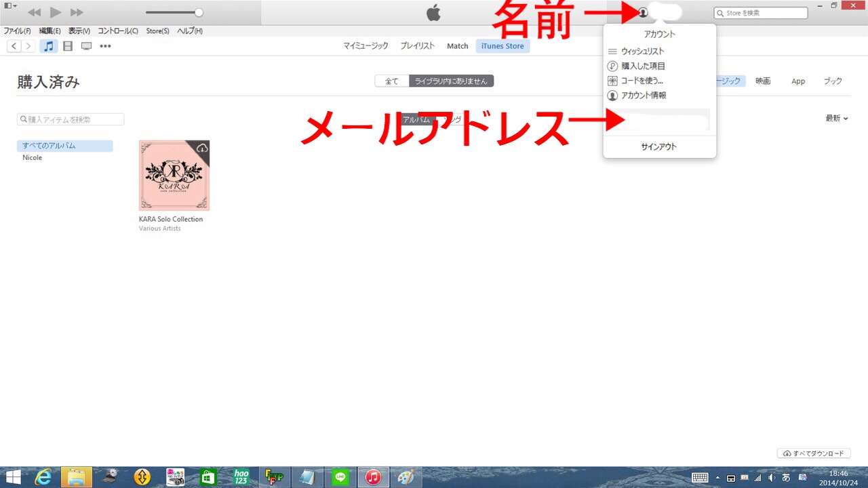The width and height of the screenshot is (868, 488).
Task: Click the fast-forward playback button
Action: [x=77, y=12]
